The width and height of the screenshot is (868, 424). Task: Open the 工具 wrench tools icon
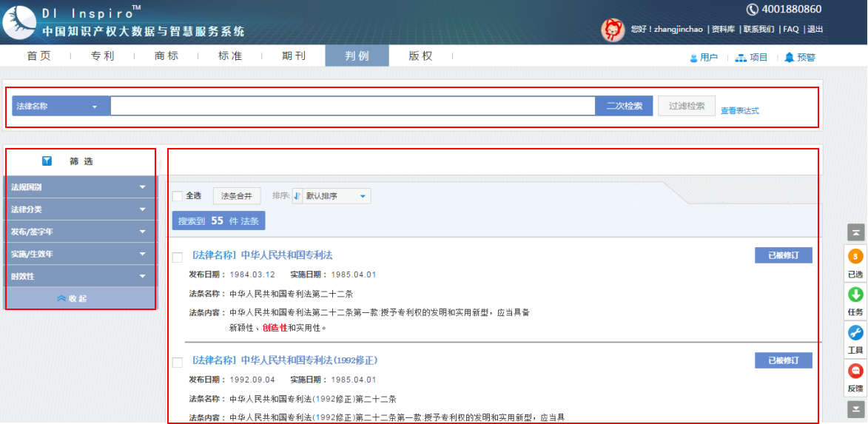(x=855, y=333)
